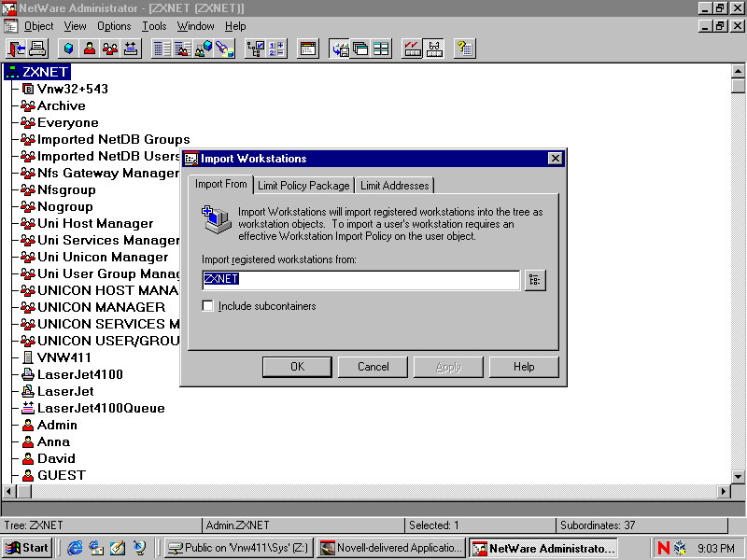Select the Everyone group in the tree
The width and height of the screenshot is (747, 560).
click(60, 123)
